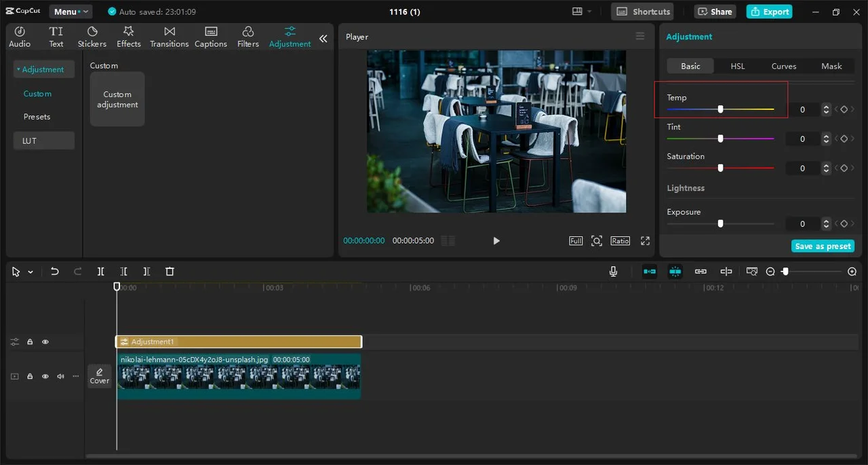
Task: Open the Ratio aspect selector in Player
Action: tap(620, 241)
